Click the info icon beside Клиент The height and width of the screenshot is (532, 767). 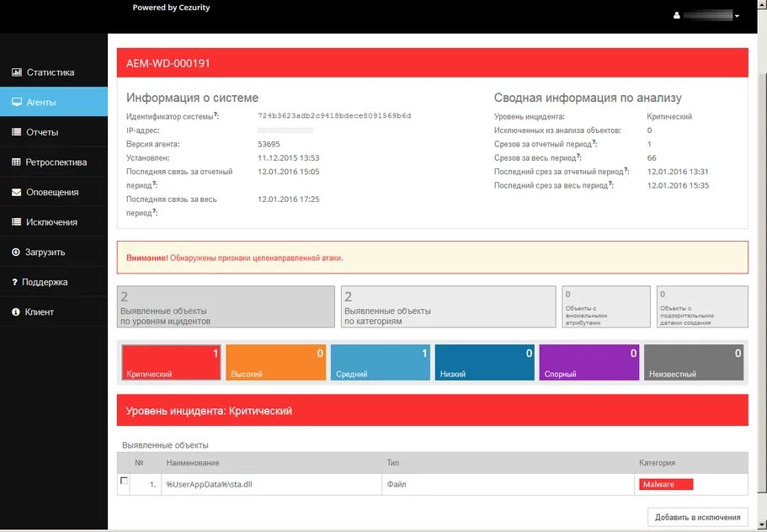(x=16, y=312)
